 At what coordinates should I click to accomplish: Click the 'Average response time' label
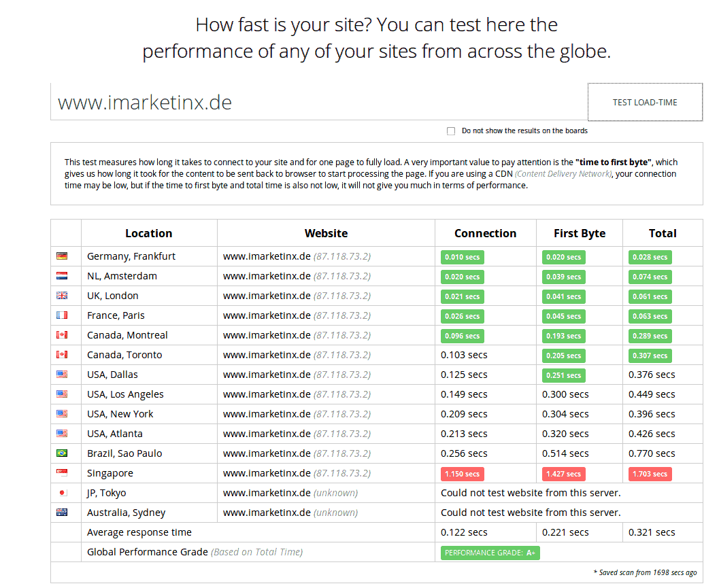[139, 532]
